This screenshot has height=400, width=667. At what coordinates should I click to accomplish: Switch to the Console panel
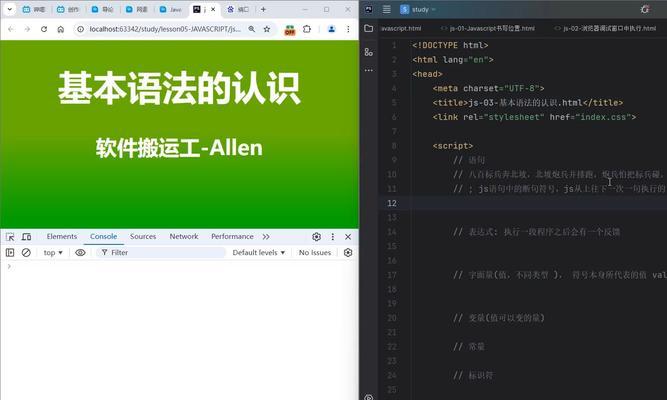coord(103,237)
